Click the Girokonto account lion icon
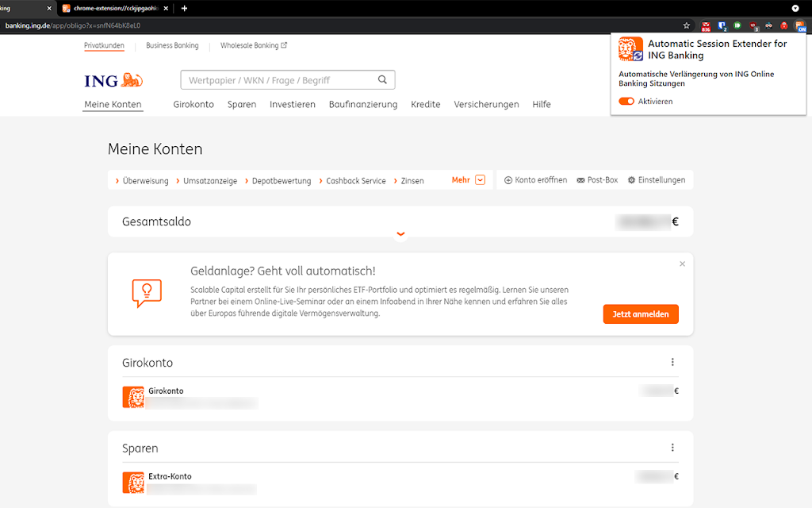Screen dimensions: 812x508 (x=133, y=397)
